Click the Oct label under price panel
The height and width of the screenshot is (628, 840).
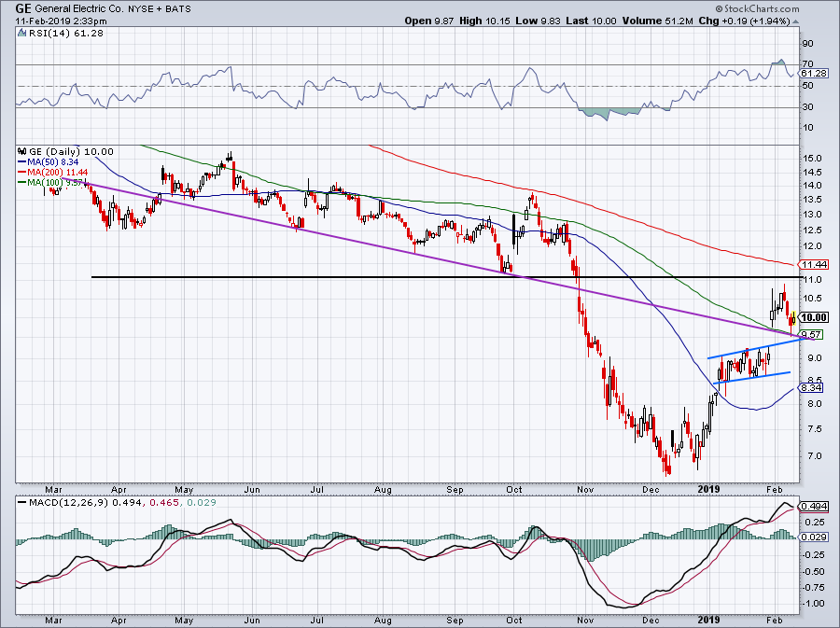point(514,489)
